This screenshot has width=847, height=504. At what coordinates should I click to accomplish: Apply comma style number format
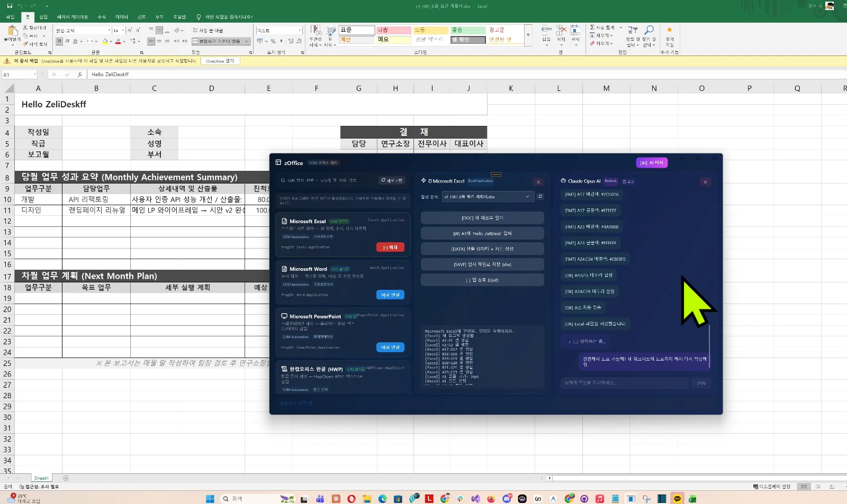pyautogui.click(x=281, y=41)
